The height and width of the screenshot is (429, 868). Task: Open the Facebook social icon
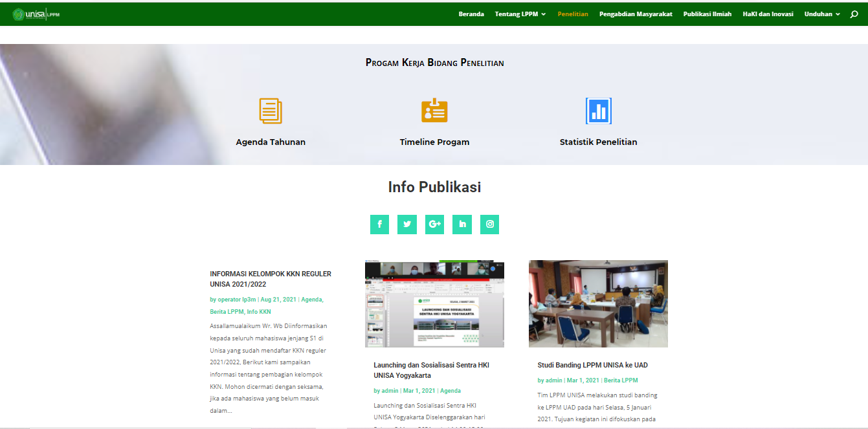click(379, 225)
